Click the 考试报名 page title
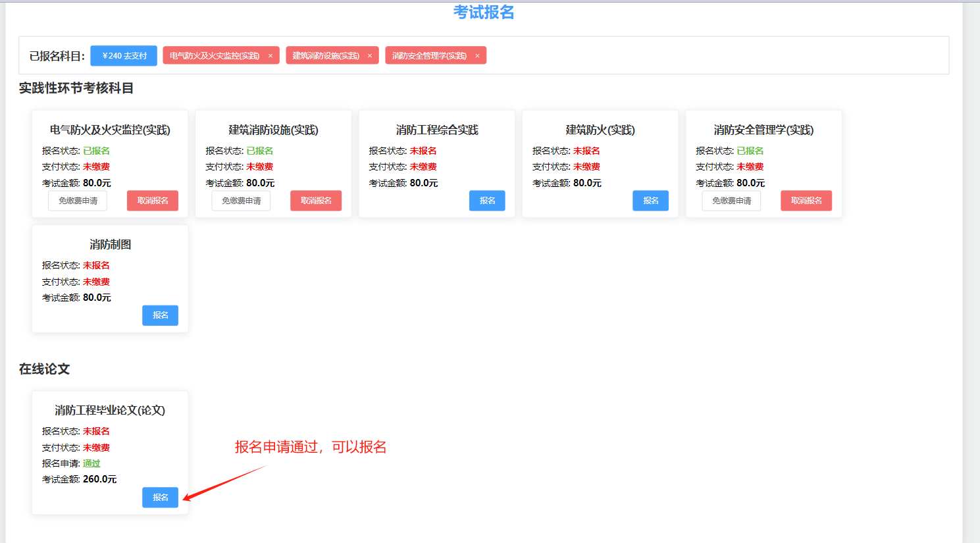 pos(484,12)
